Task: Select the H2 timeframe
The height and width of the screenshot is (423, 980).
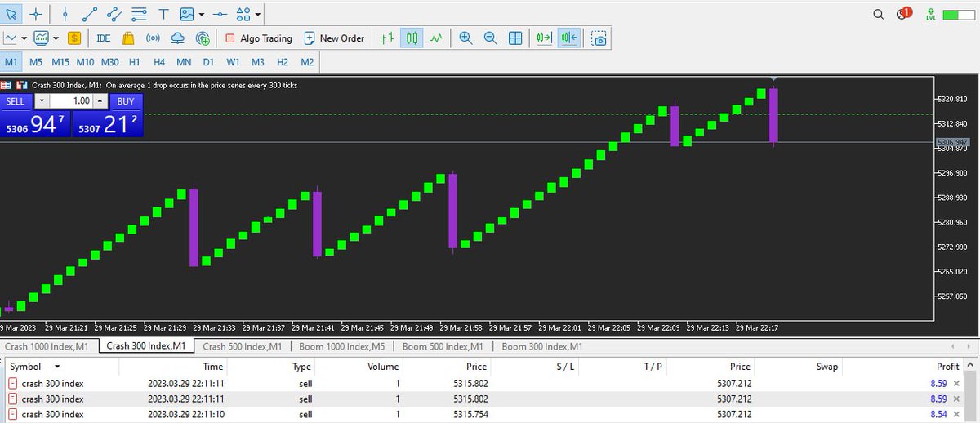Action: [283, 62]
